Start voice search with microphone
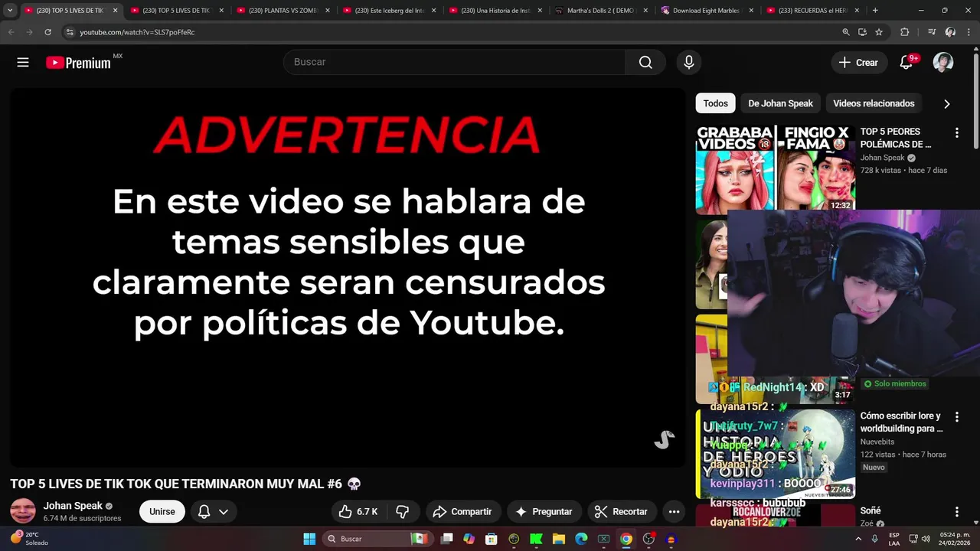The height and width of the screenshot is (551, 980). click(x=689, y=63)
